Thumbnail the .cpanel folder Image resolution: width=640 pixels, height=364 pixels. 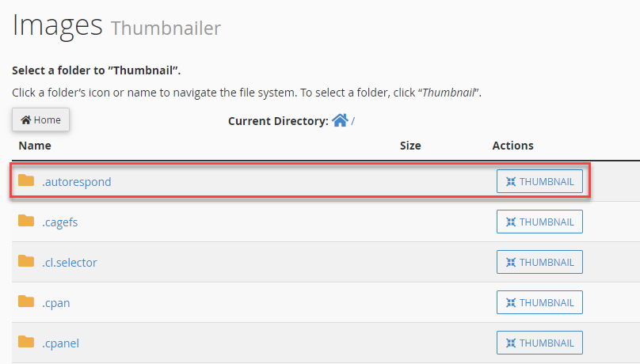click(539, 343)
